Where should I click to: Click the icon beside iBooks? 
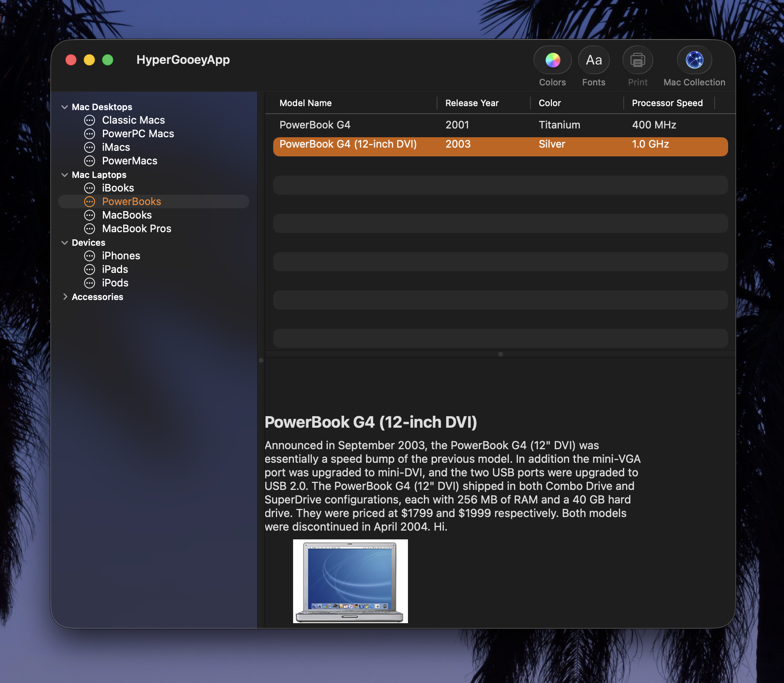tap(90, 188)
